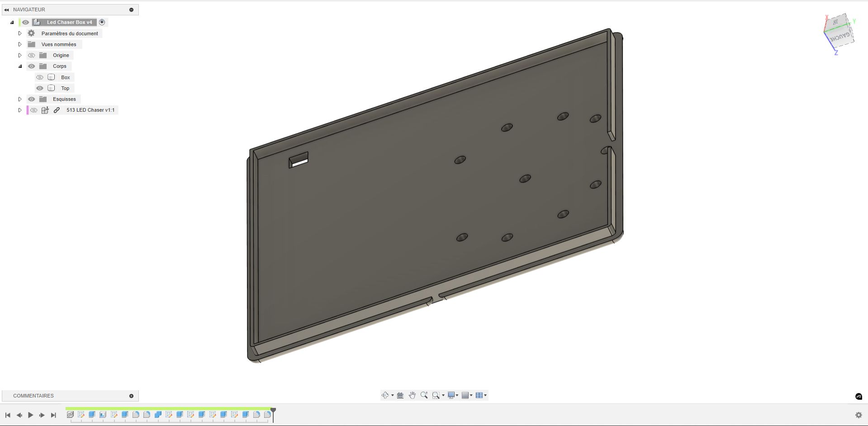Click the timeline end marker handle
This screenshot has width=868, height=426.
[273, 411]
